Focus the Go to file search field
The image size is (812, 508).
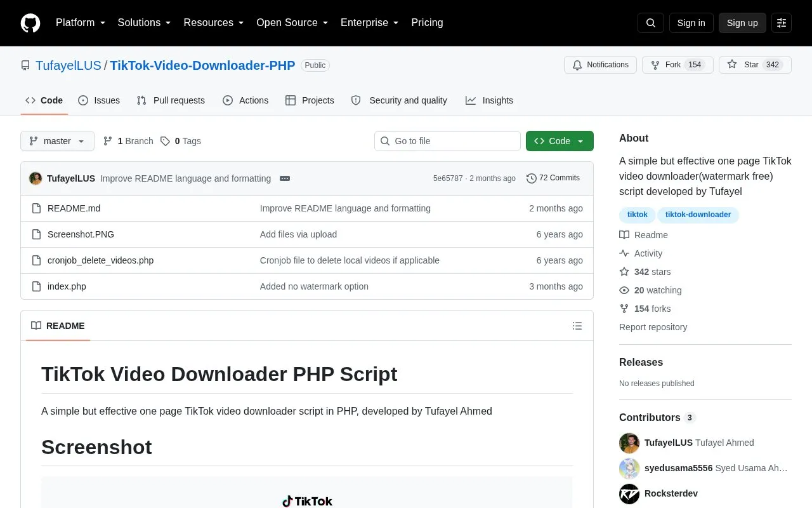tap(447, 141)
